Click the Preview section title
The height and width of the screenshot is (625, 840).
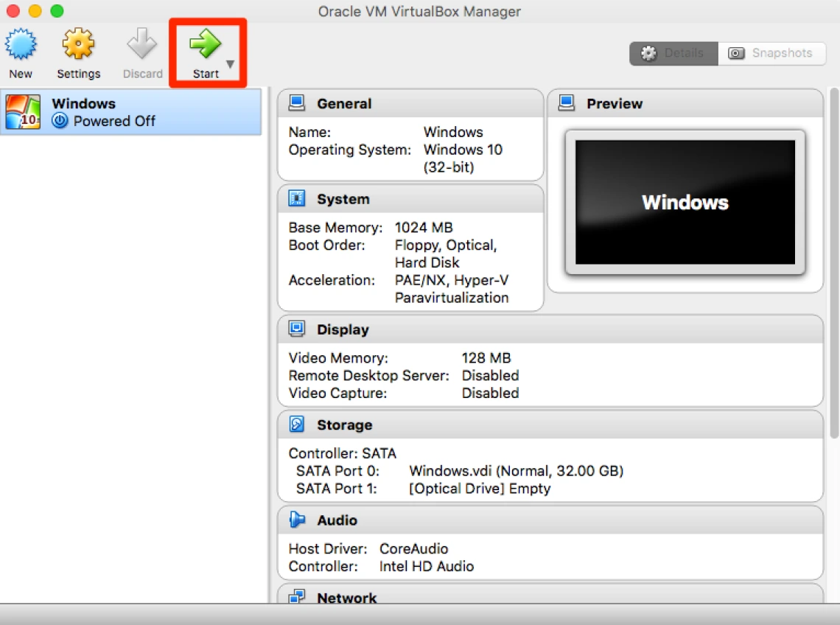pos(615,103)
